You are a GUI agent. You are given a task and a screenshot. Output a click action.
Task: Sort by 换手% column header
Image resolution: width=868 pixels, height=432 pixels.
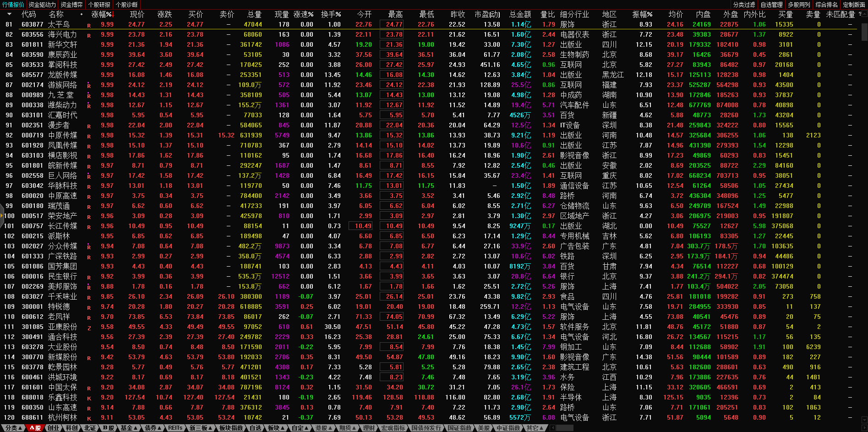coord(331,14)
